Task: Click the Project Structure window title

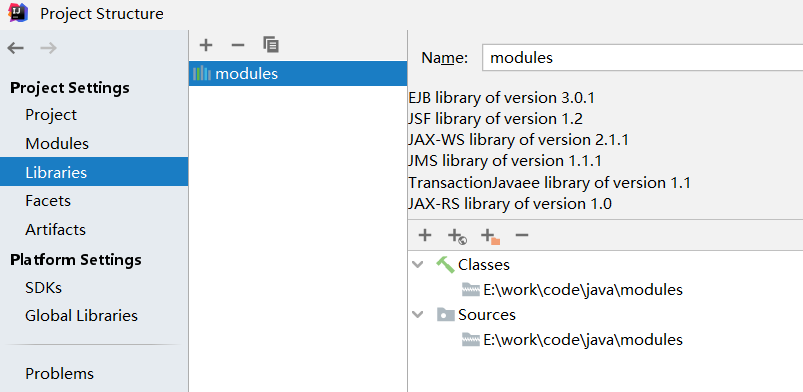Action: [101, 13]
